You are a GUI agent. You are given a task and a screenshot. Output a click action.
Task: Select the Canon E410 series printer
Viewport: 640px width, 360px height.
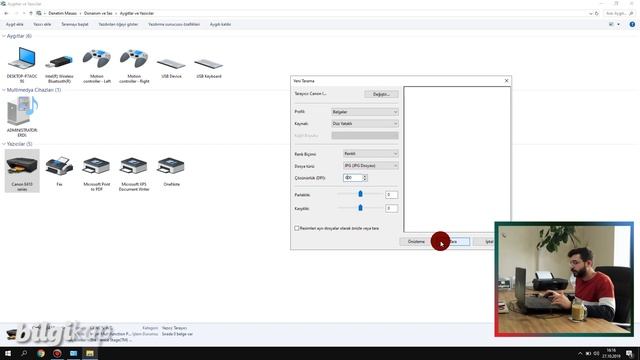point(22,171)
